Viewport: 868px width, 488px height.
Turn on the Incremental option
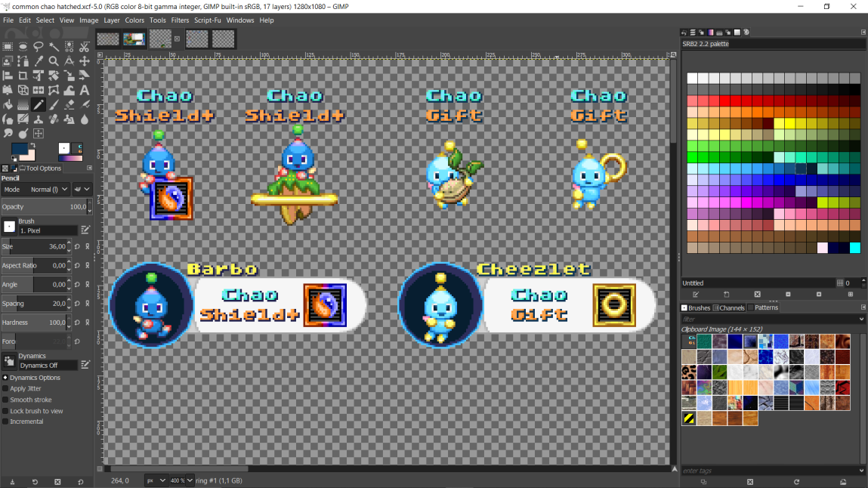pyautogui.click(x=5, y=422)
